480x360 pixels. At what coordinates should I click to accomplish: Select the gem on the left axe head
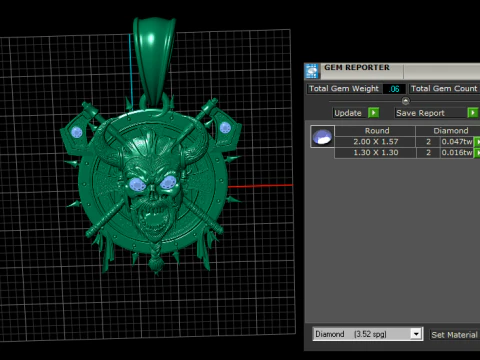click(77, 132)
